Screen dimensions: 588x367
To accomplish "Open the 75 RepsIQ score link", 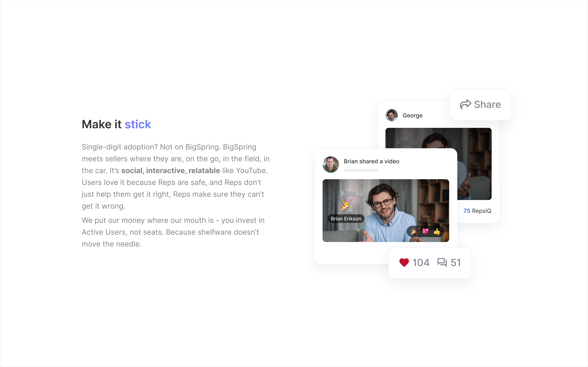I will (x=477, y=211).
